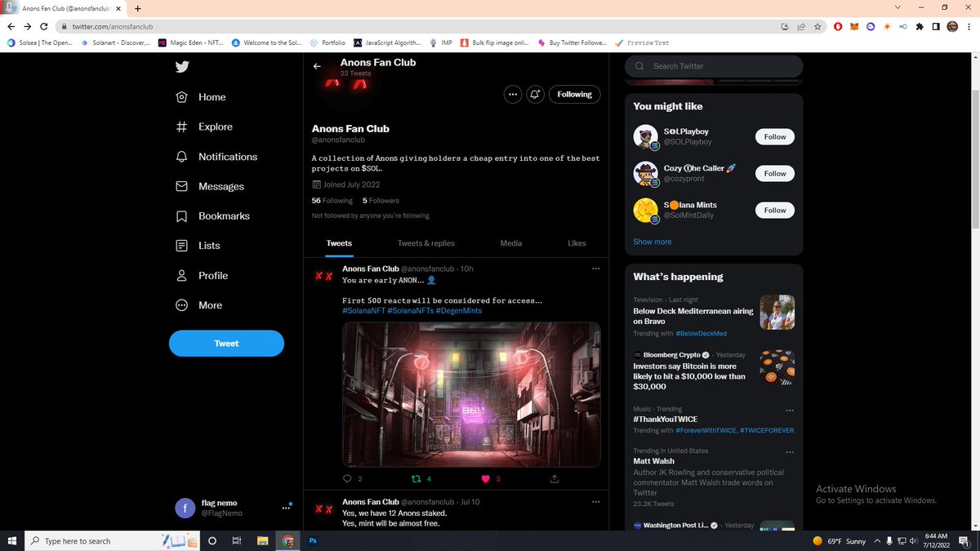Open the profile's three-dot options menu

tap(512, 95)
